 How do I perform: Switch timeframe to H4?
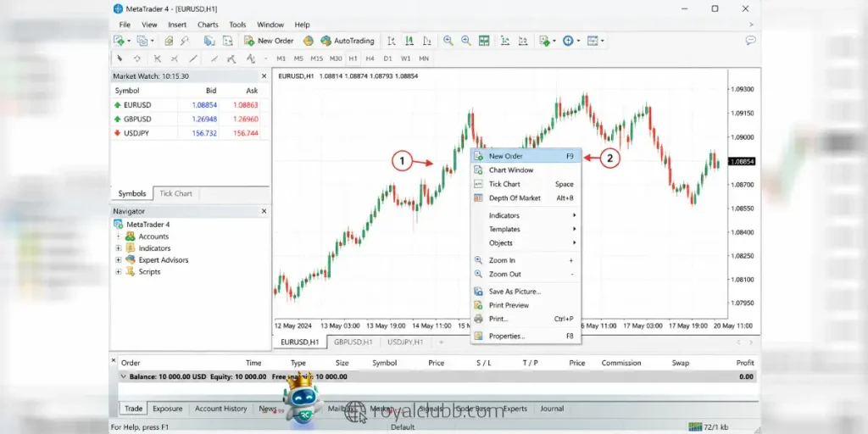(370, 58)
